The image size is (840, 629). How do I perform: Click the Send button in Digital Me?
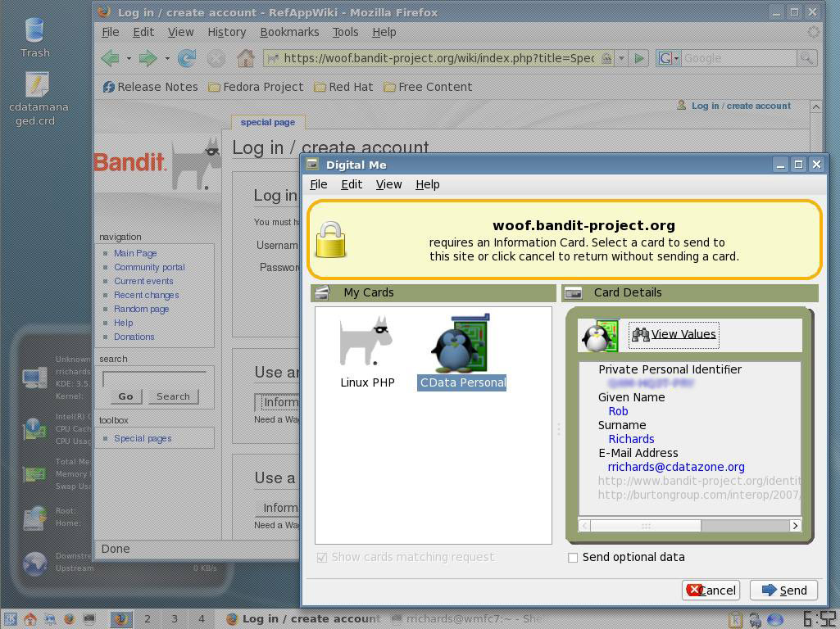coord(783,590)
